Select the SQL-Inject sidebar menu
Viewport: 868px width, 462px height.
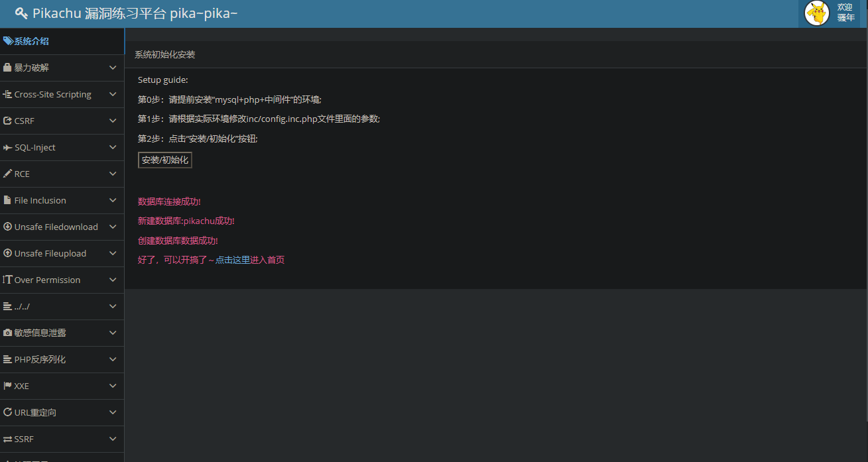pos(62,147)
